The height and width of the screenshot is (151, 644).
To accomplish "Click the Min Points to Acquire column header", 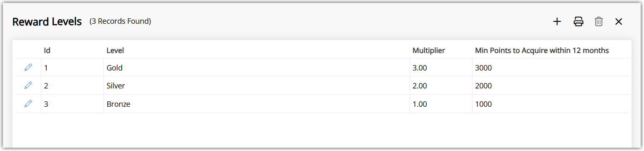I will pos(542,50).
